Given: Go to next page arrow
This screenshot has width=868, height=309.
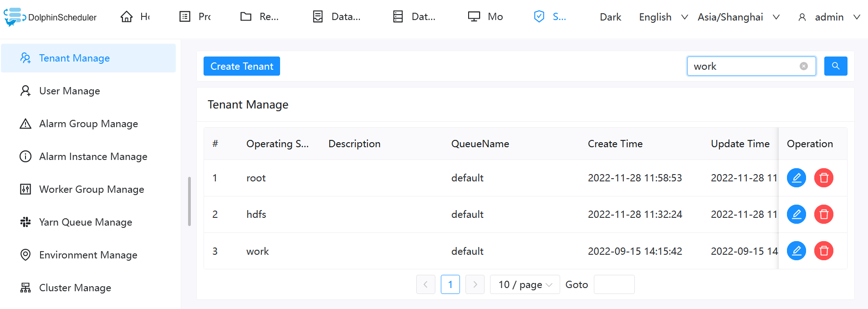Looking at the screenshot, I should (475, 284).
